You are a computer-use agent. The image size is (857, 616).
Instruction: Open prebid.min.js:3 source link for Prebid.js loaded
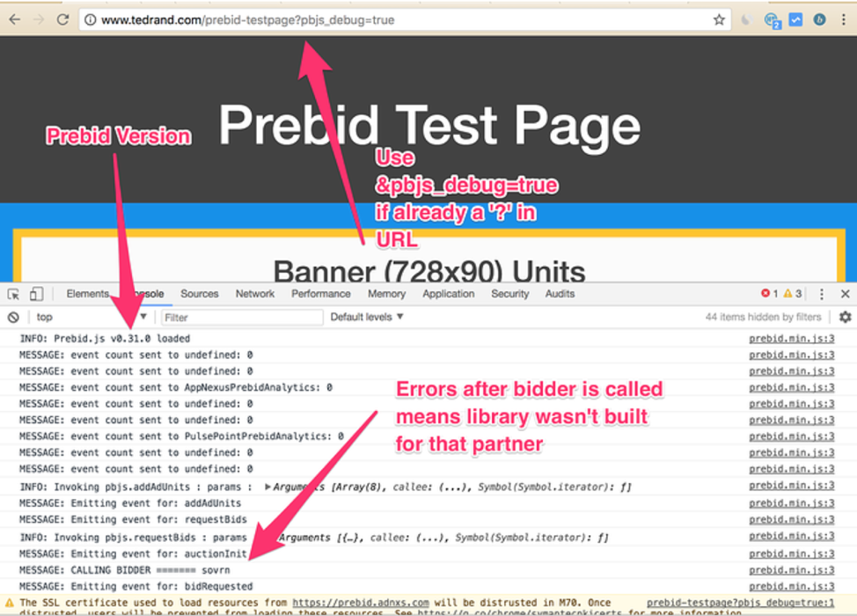(x=791, y=339)
